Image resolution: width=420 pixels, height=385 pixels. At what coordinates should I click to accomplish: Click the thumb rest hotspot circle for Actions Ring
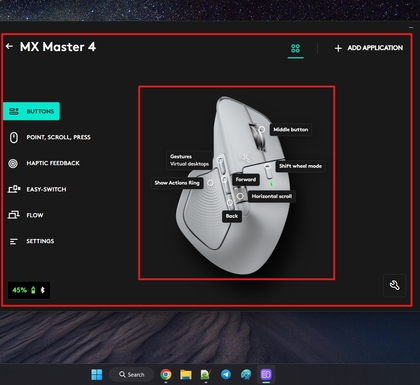[x=210, y=183]
